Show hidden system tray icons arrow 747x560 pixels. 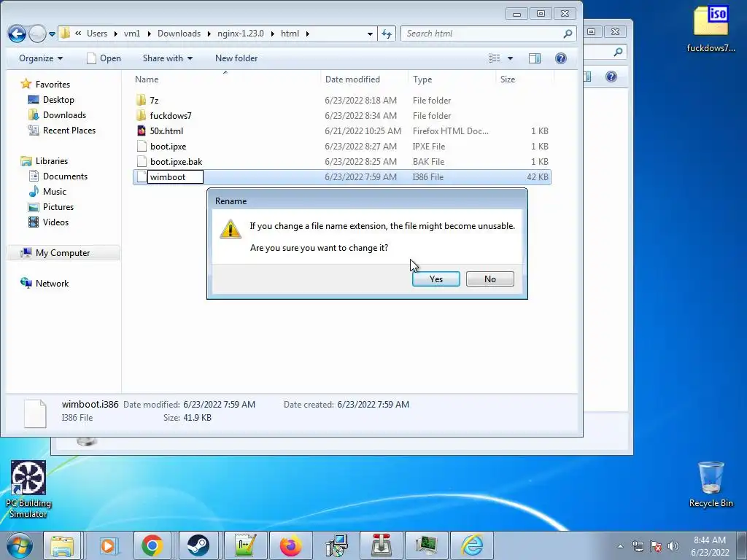620,546
